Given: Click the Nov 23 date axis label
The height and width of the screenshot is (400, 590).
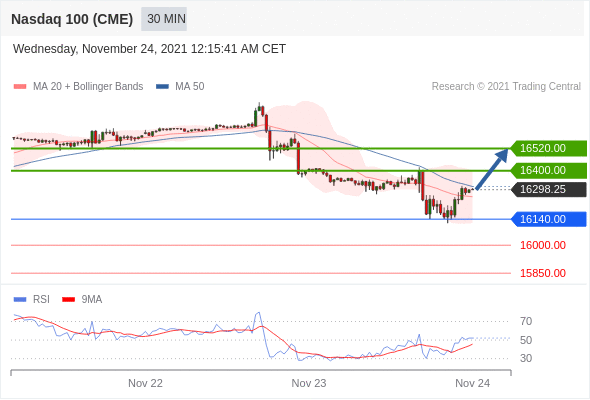Looking at the screenshot, I should (309, 383).
